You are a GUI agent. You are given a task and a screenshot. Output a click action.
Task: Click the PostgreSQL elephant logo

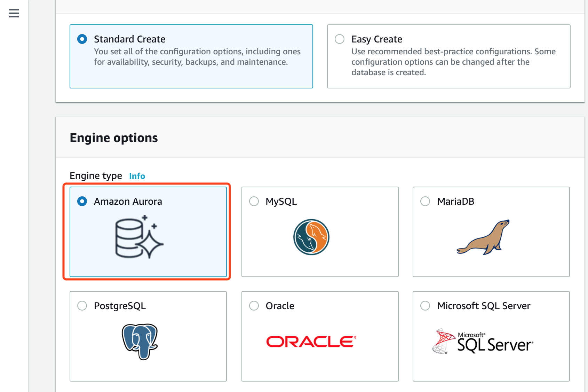[140, 342]
